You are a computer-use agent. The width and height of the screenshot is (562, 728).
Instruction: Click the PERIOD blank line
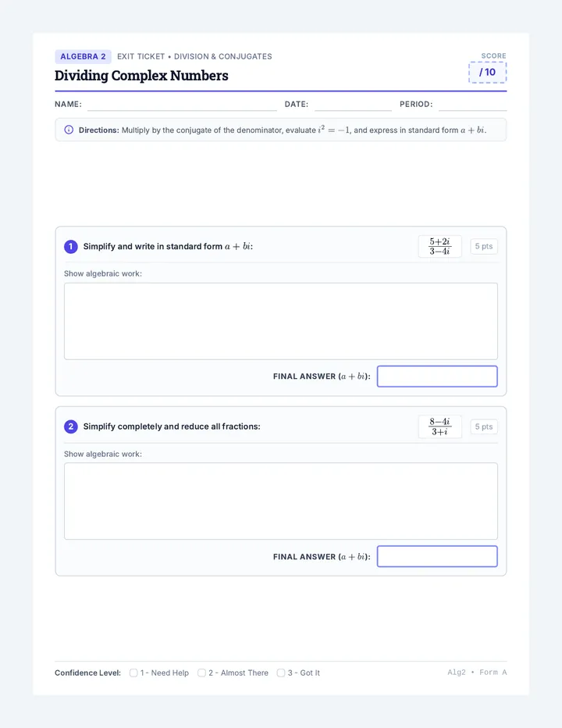point(472,105)
